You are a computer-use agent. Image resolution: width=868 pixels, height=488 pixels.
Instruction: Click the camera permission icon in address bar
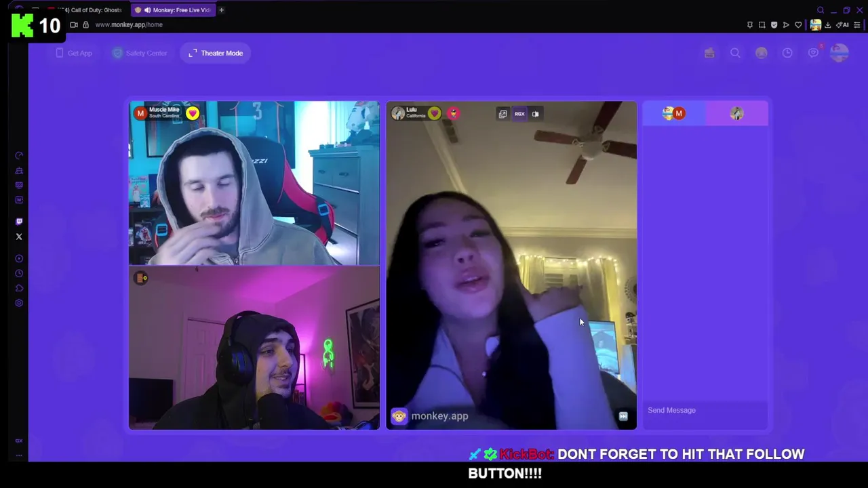tap(74, 24)
